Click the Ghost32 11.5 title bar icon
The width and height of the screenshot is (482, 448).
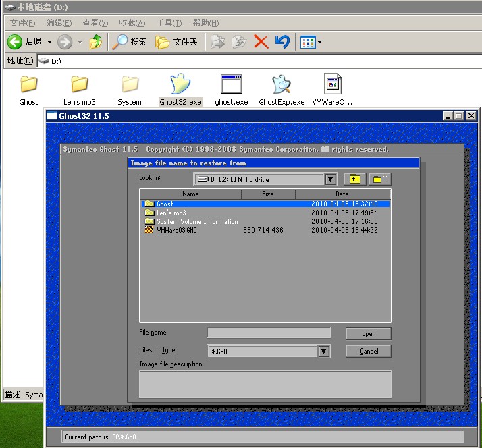point(51,116)
